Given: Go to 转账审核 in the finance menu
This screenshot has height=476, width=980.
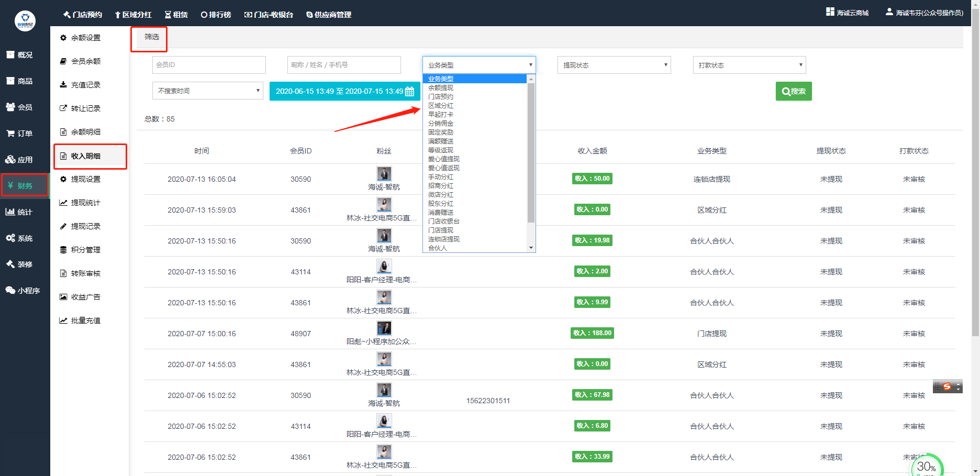Looking at the screenshot, I should [86, 273].
